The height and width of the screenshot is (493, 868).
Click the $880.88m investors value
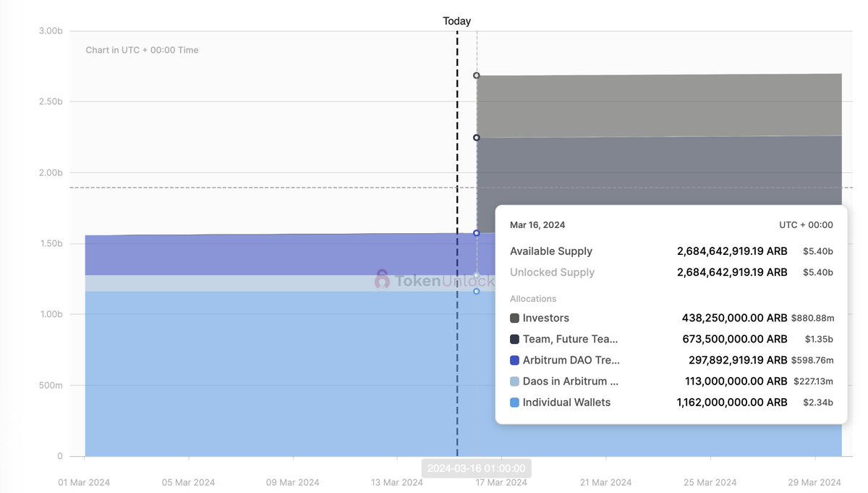pyautogui.click(x=812, y=318)
